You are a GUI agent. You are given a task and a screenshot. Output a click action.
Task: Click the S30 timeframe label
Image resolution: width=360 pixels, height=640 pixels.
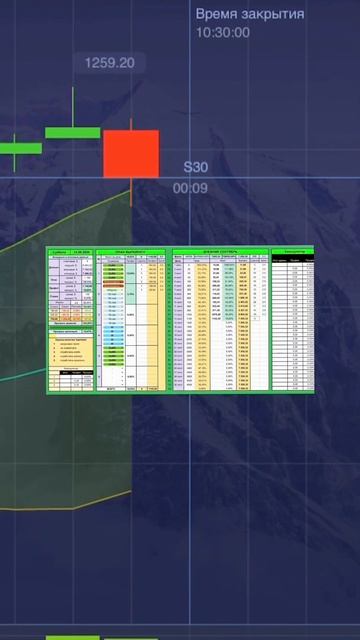coord(196,167)
